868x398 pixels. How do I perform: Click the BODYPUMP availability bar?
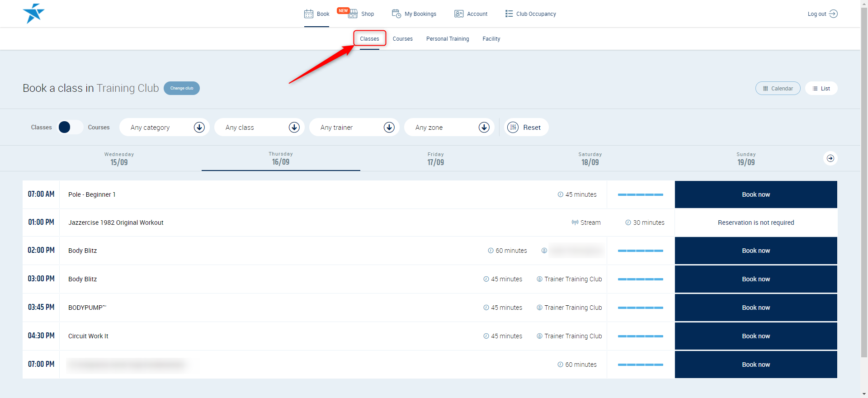coord(640,308)
